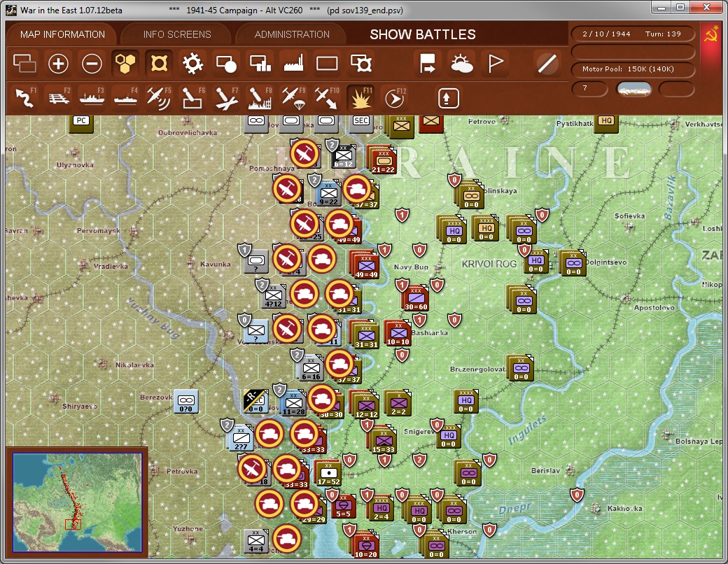Open the INFO SCREENS tab

[x=177, y=34]
